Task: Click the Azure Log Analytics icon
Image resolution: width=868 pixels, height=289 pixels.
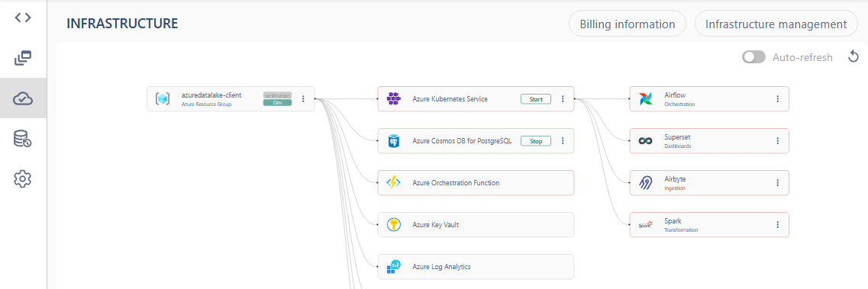Action: point(394,267)
